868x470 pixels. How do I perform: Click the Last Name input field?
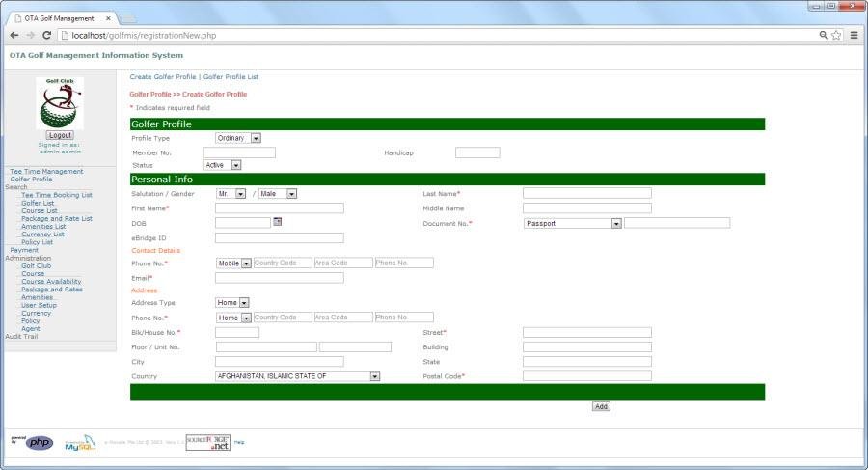586,193
